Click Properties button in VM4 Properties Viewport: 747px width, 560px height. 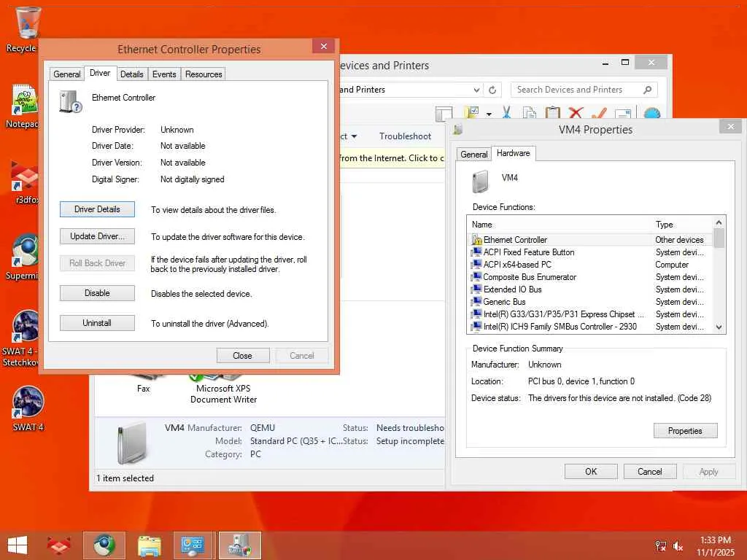click(x=685, y=430)
